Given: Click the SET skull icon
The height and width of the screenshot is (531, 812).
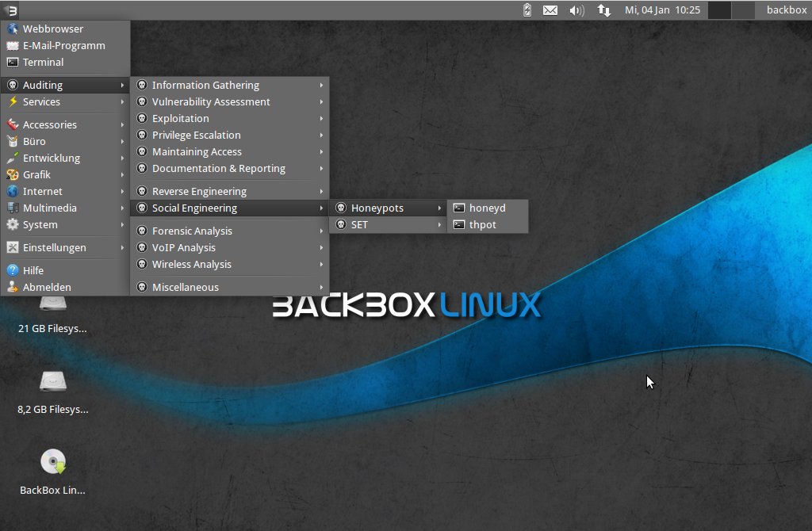Looking at the screenshot, I should tap(341, 224).
